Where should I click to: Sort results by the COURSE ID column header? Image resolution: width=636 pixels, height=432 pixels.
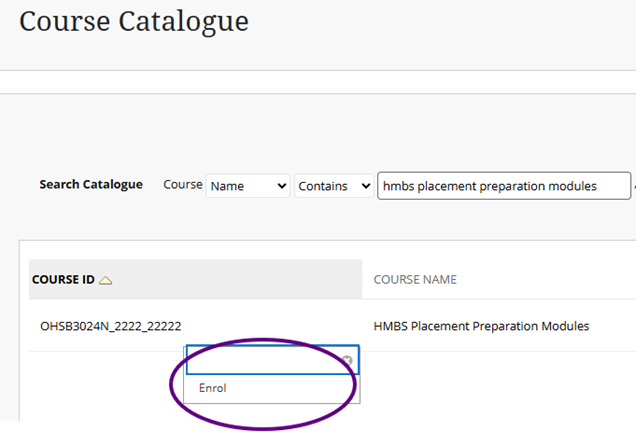63,279
